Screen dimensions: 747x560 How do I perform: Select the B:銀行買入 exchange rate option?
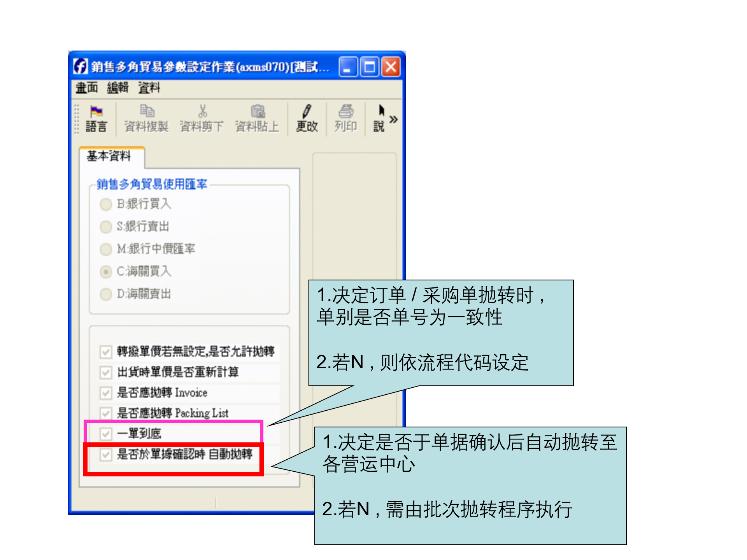[x=105, y=204]
